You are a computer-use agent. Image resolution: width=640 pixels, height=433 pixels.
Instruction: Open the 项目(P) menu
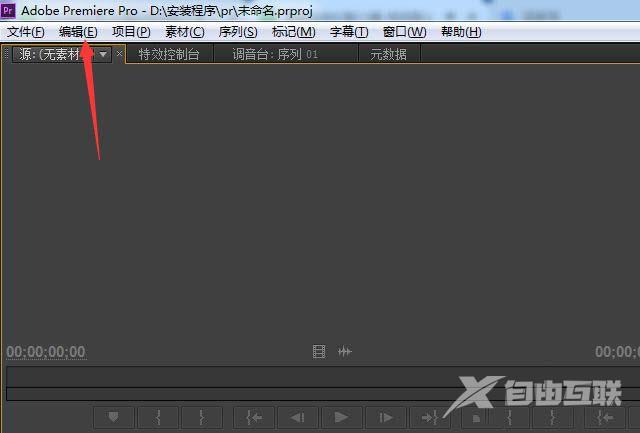pos(131,32)
